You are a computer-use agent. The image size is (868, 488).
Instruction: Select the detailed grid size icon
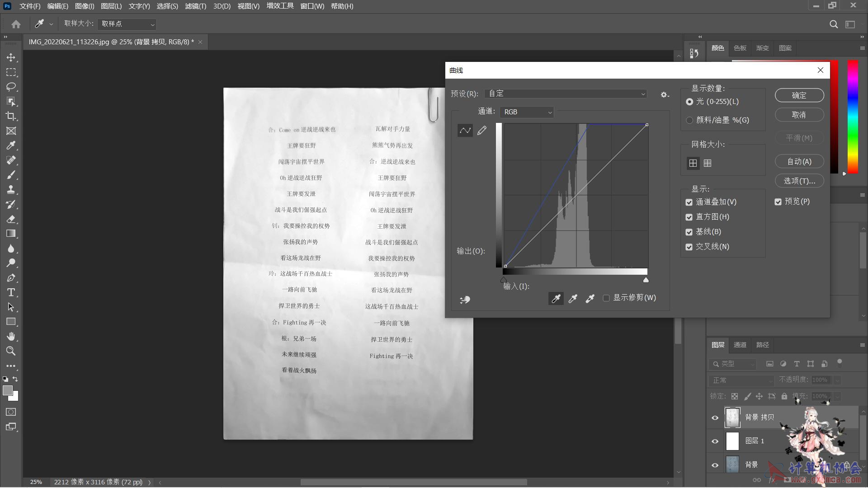(x=708, y=163)
